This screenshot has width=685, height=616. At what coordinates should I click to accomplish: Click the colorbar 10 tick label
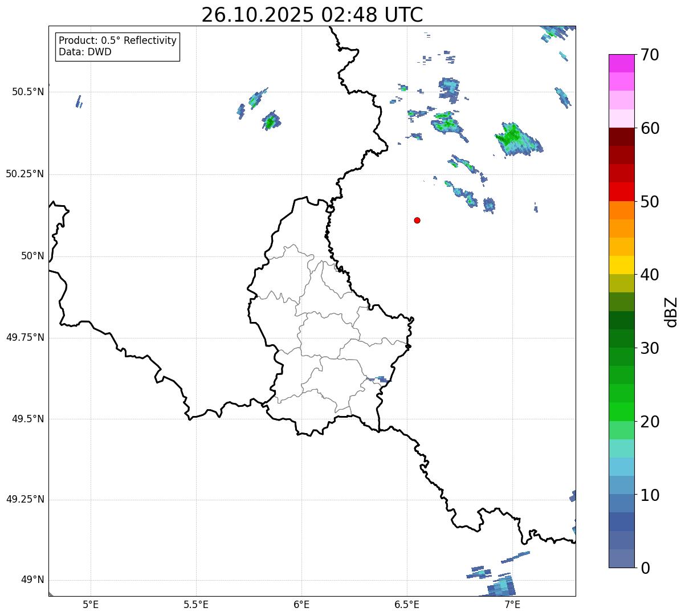[x=650, y=495]
